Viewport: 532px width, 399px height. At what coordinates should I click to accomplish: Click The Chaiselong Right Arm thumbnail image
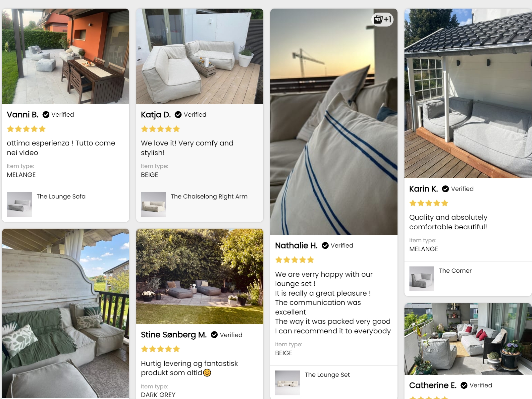(153, 204)
